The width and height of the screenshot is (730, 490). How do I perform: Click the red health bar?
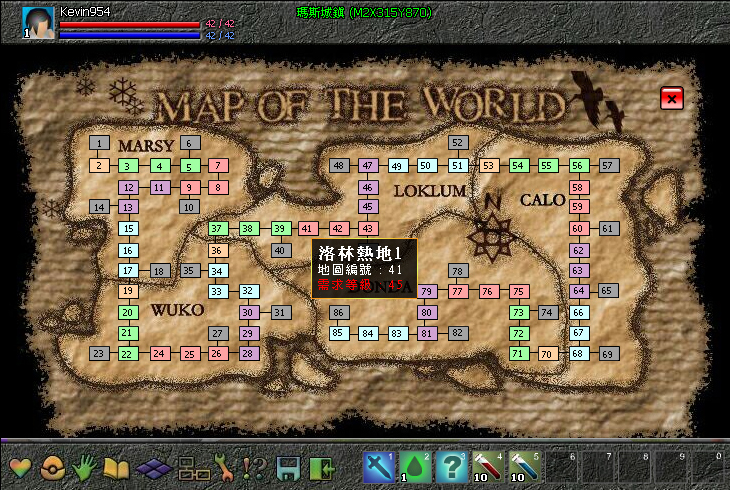coord(130,24)
